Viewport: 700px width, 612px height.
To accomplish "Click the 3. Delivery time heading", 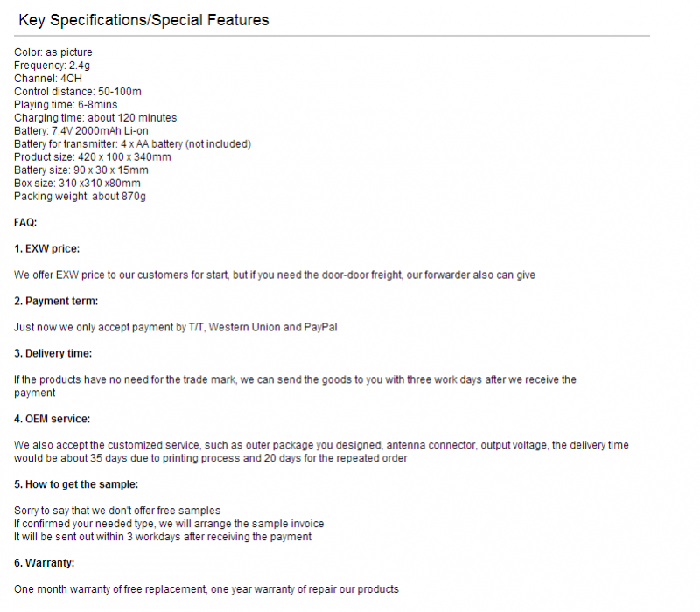I will 52,353.
